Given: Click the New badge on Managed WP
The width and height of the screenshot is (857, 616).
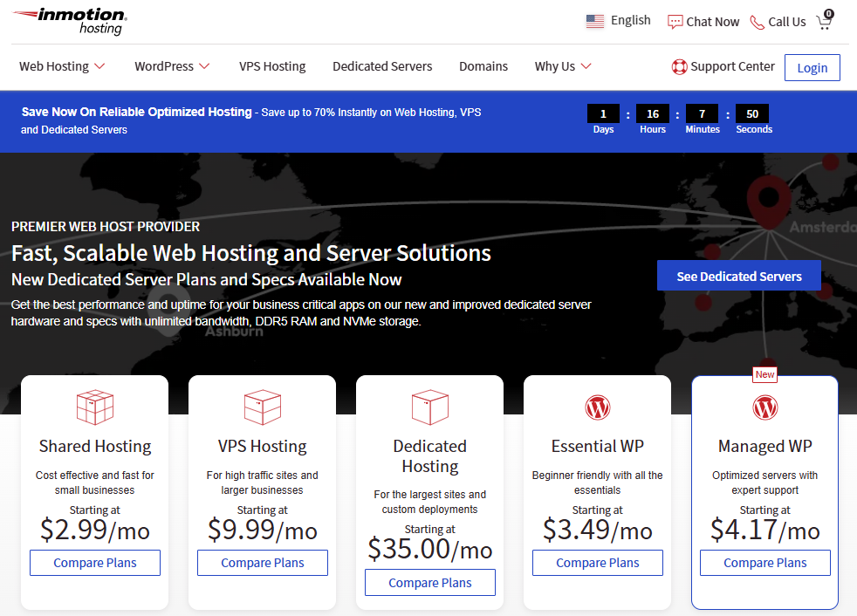Looking at the screenshot, I should click(x=765, y=374).
